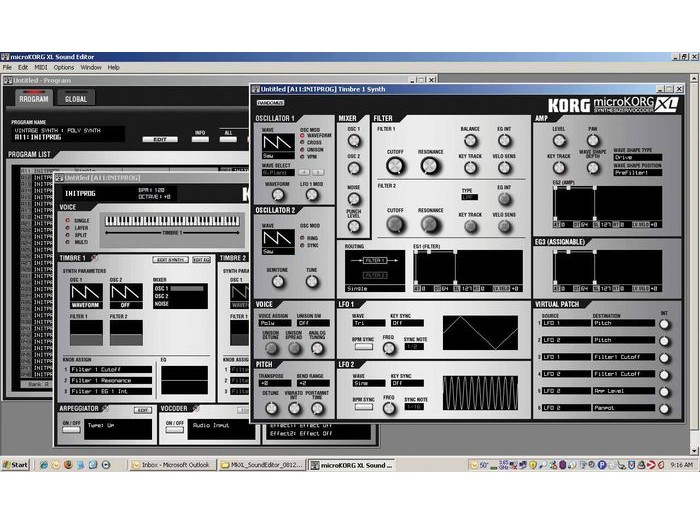Click Filter 2 Cutoff knob
Viewport: 700px width, 525px height.
tap(395, 224)
